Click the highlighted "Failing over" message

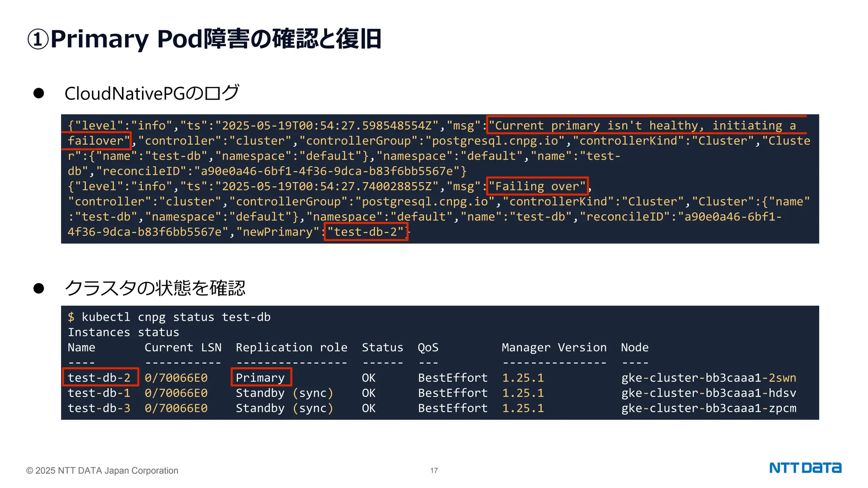pyautogui.click(x=537, y=186)
